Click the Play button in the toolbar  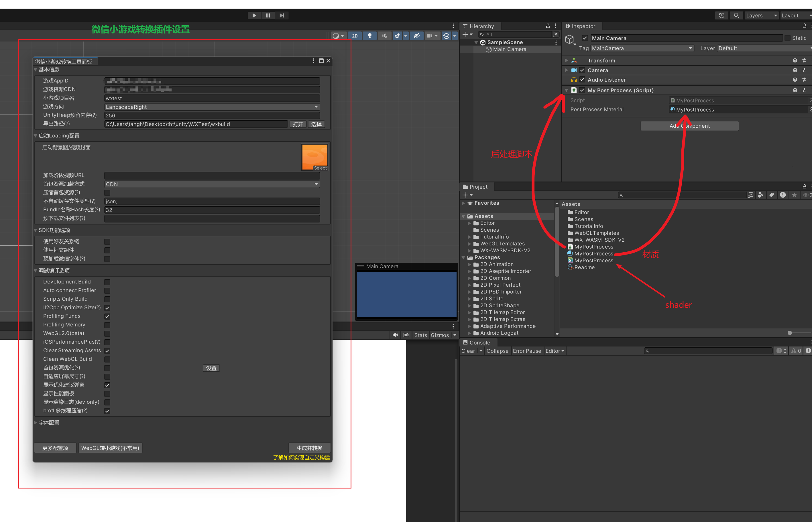[x=254, y=15]
